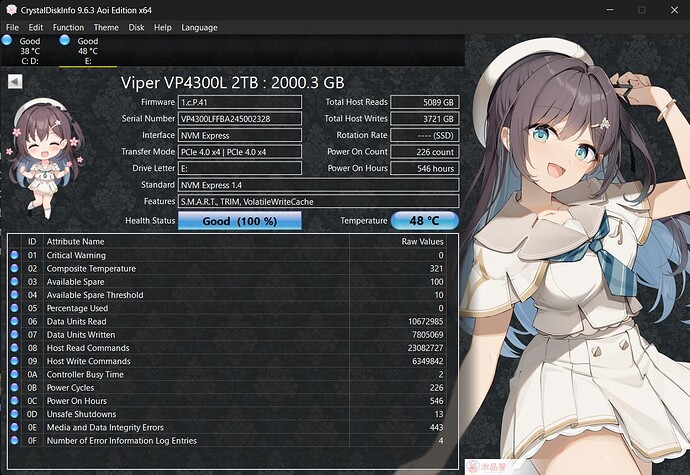Image resolution: width=690 pixels, height=475 pixels.
Task: Click the Interface field NVM Express
Action: (x=240, y=135)
